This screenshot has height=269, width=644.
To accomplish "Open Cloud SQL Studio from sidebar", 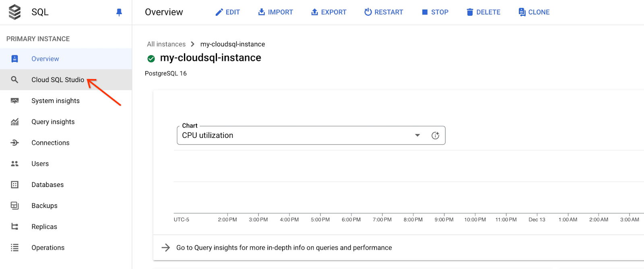I will click(58, 80).
